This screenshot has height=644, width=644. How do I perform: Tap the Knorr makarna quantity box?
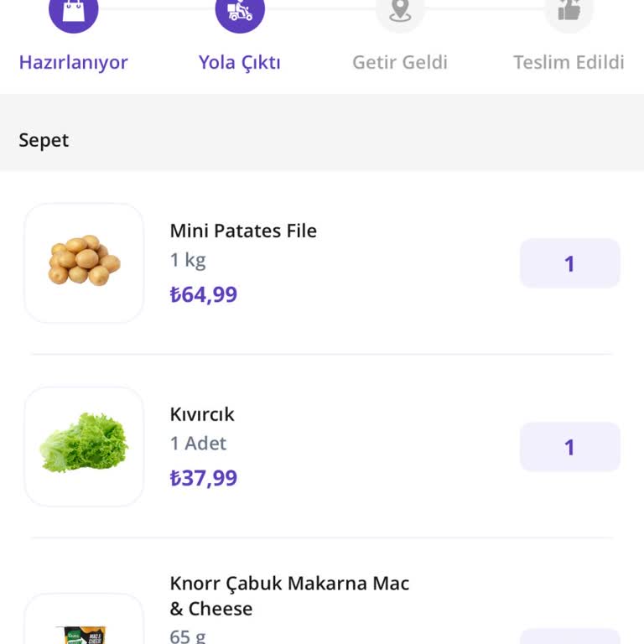click(569, 637)
